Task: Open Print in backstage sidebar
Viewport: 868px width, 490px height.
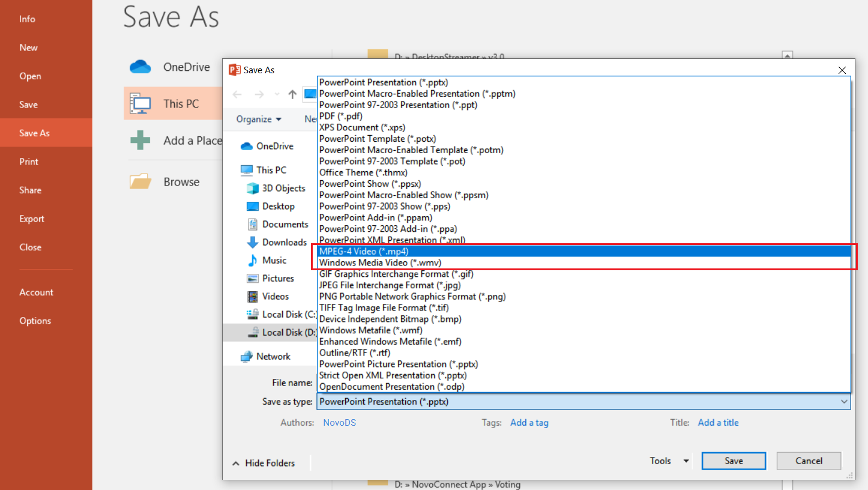Action: click(46, 162)
